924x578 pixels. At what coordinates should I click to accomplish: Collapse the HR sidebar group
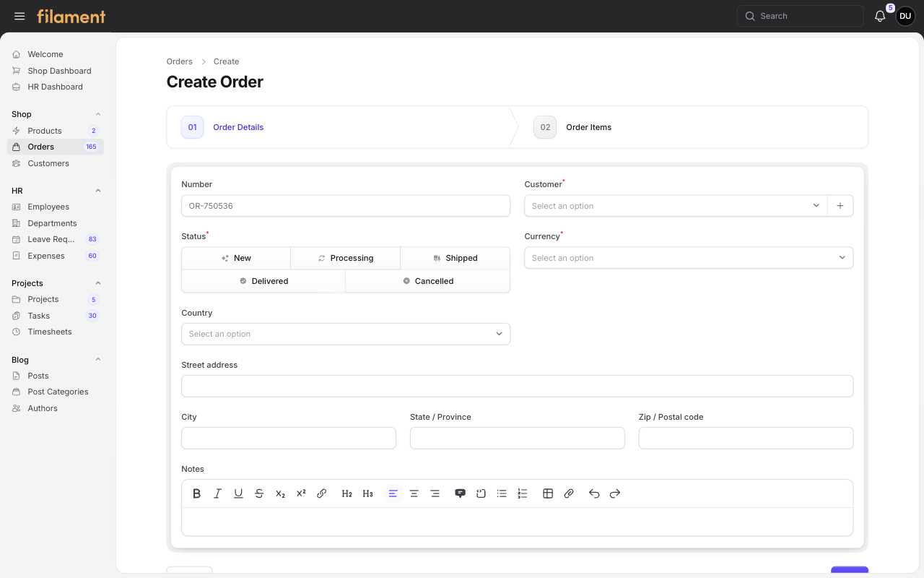[x=98, y=191]
